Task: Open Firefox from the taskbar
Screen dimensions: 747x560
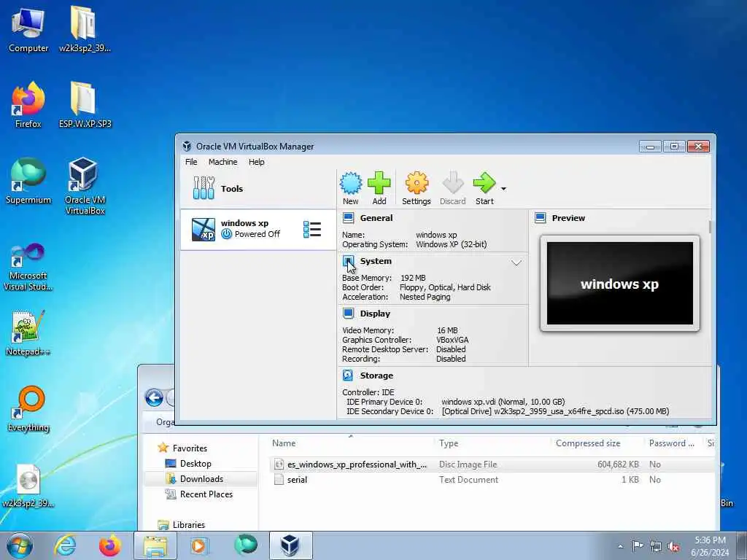Action: click(x=109, y=545)
